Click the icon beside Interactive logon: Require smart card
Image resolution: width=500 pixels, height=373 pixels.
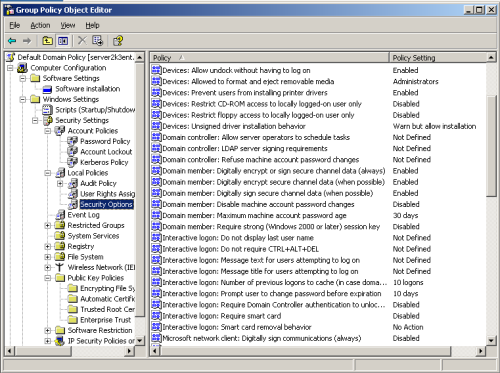click(156, 316)
